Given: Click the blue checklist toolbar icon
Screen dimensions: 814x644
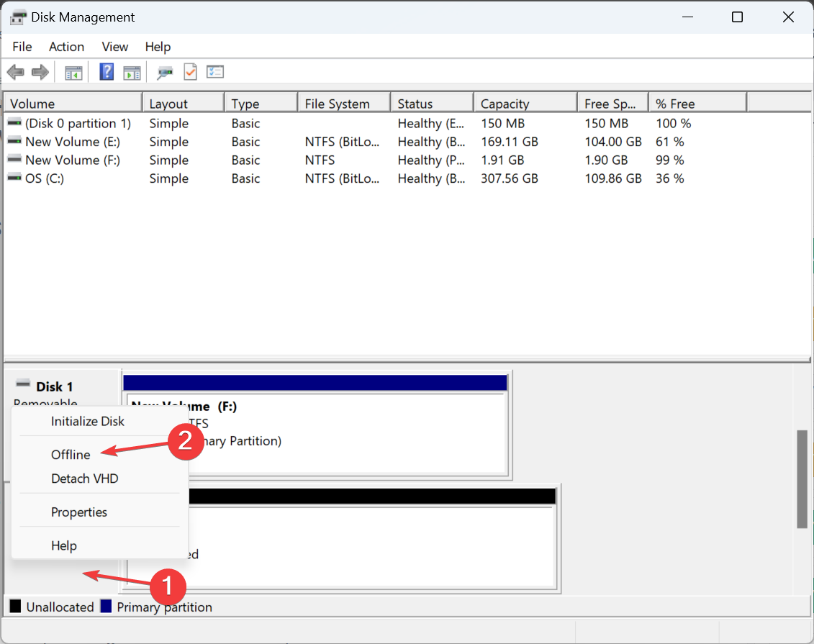Looking at the screenshot, I should point(214,71).
